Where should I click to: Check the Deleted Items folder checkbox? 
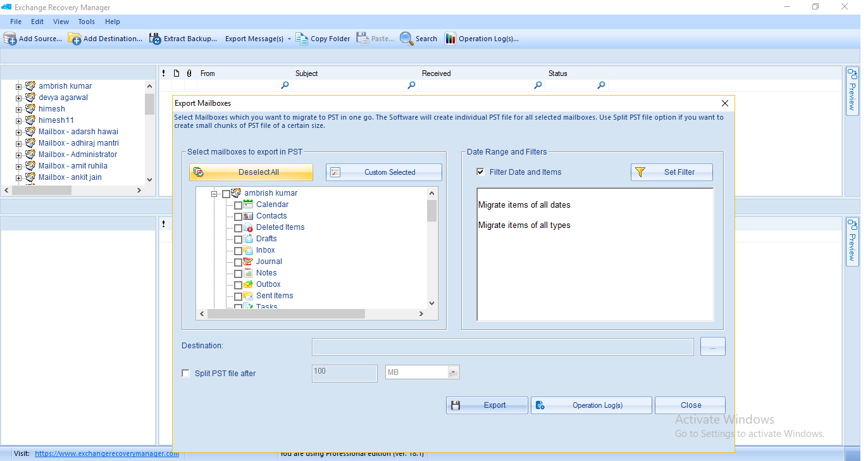click(x=238, y=228)
